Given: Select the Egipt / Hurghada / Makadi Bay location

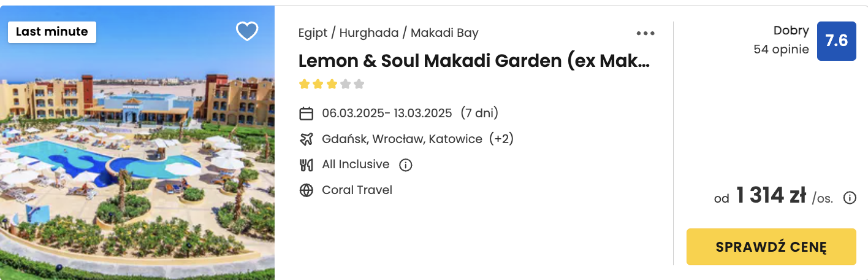Looking at the screenshot, I should pos(389,33).
